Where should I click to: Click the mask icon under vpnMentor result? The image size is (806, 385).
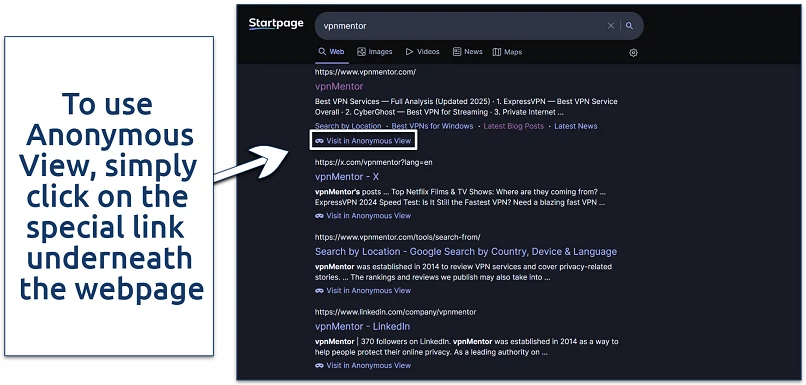click(x=319, y=141)
